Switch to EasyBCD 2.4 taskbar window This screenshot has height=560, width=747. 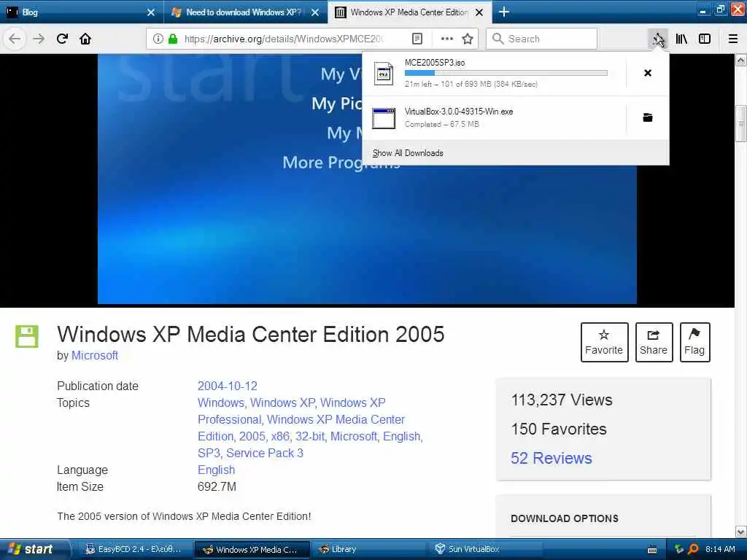click(x=134, y=550)
